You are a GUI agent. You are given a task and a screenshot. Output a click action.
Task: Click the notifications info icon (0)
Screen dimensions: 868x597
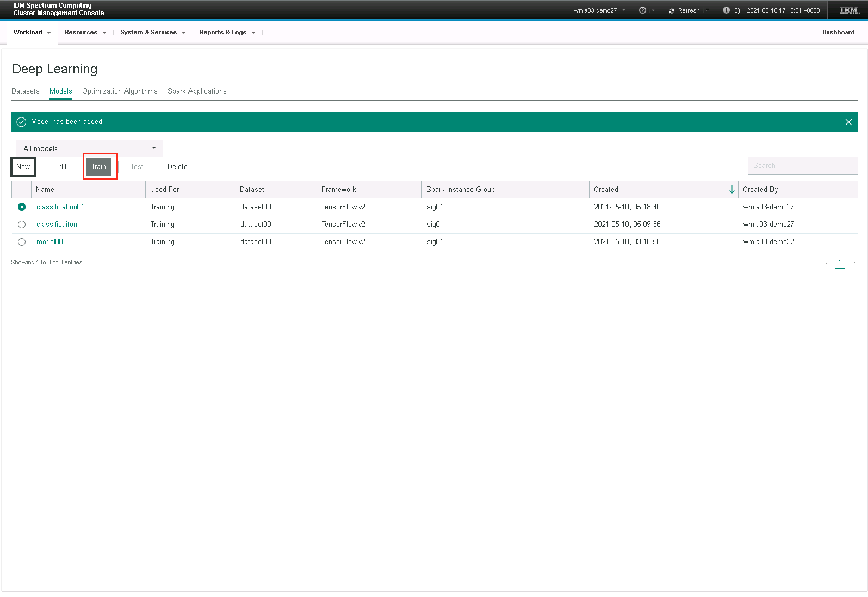coord(726,10)
